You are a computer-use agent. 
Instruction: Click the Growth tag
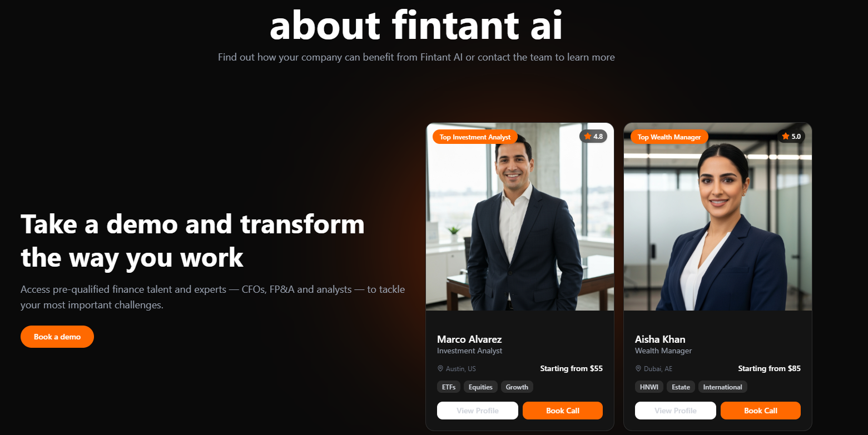[x=517, y=387]
